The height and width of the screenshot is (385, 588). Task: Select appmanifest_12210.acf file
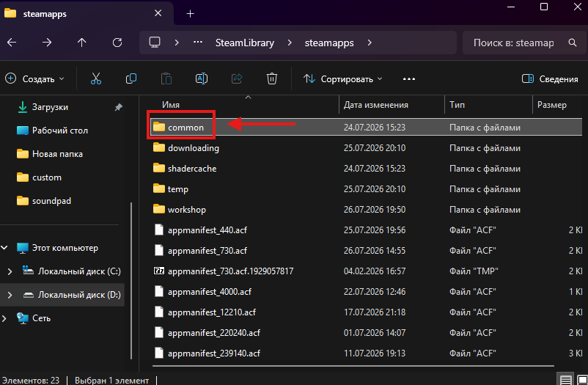point(367,312)
